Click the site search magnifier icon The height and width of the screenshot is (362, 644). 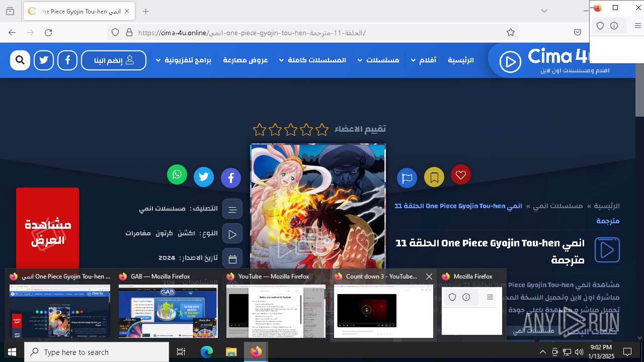coord(20,60)
